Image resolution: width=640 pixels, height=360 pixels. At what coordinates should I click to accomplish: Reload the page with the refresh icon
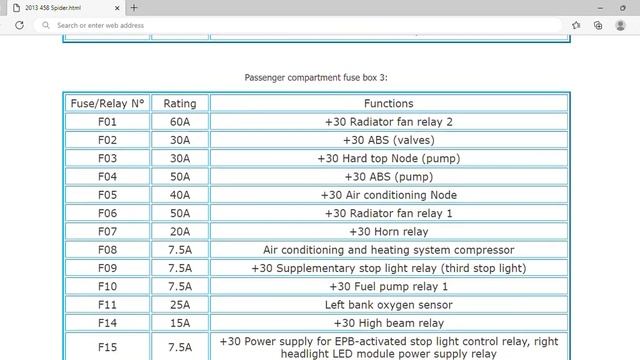[x=19, y=25]
